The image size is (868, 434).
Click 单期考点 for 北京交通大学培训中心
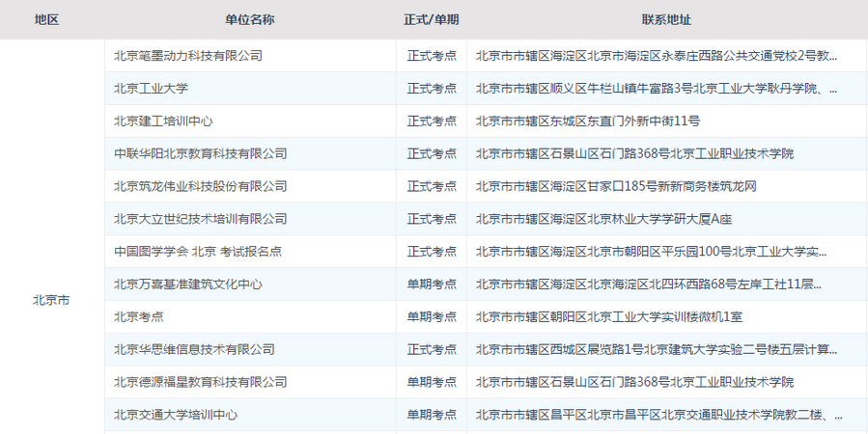pos(432,415)
